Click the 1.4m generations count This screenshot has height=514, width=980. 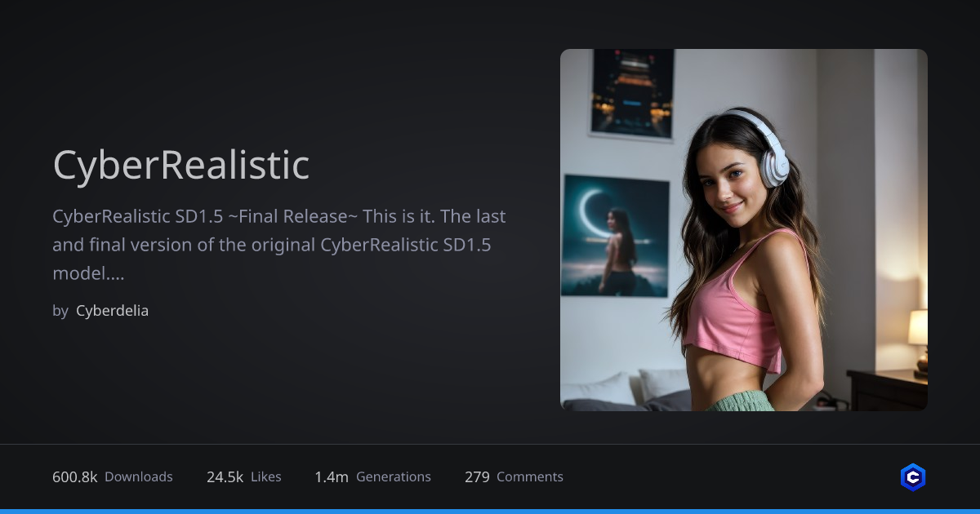click(x=331, y=477)
